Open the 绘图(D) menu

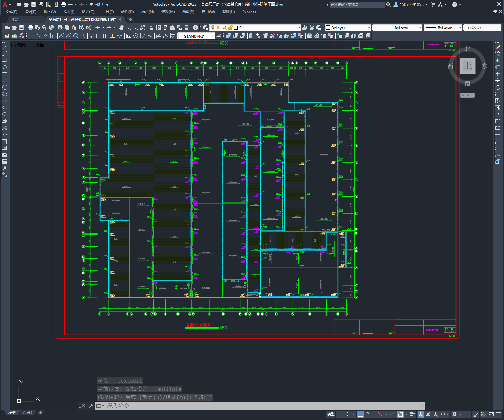[127, 12]
